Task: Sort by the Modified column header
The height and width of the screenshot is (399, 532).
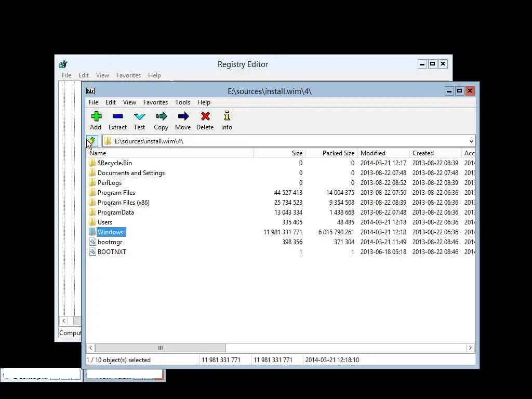Action: 383,153
